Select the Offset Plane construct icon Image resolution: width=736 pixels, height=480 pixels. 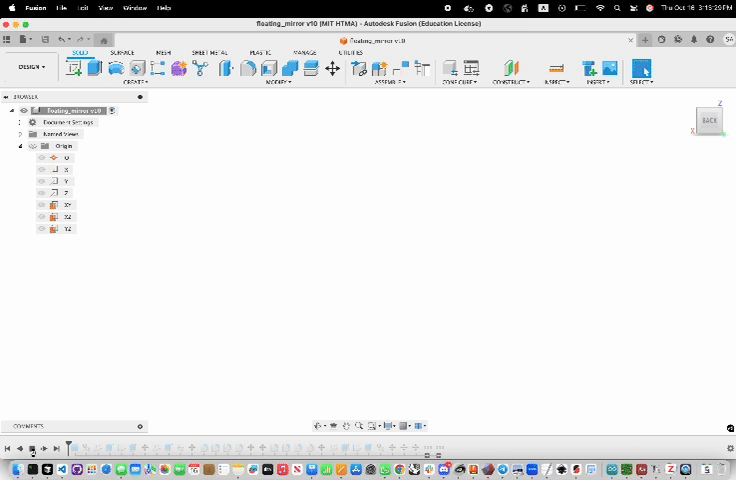(x=511, y=69)
